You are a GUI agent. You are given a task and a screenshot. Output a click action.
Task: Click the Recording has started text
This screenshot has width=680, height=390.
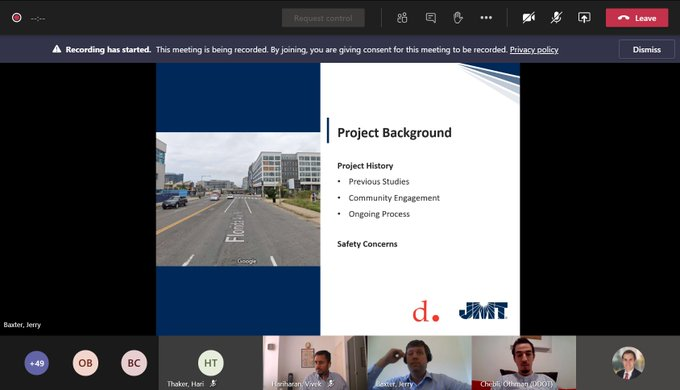click(108, 49)
